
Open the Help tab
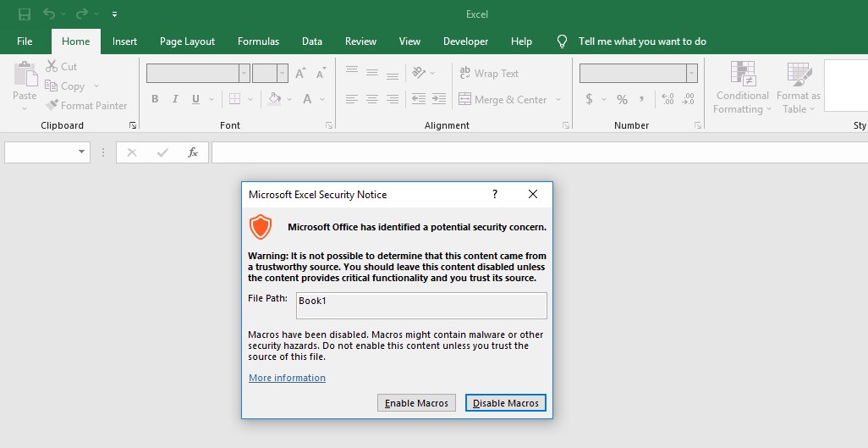coord(521,41)
